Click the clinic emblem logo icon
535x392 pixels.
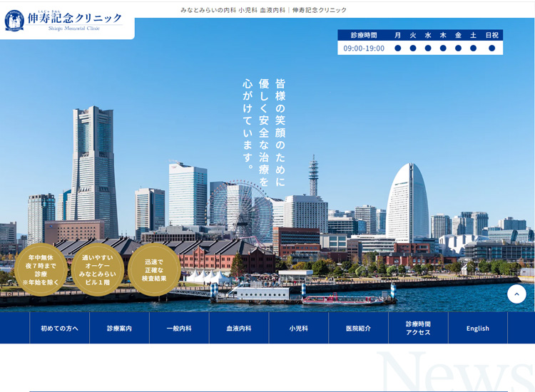[14, 20]
